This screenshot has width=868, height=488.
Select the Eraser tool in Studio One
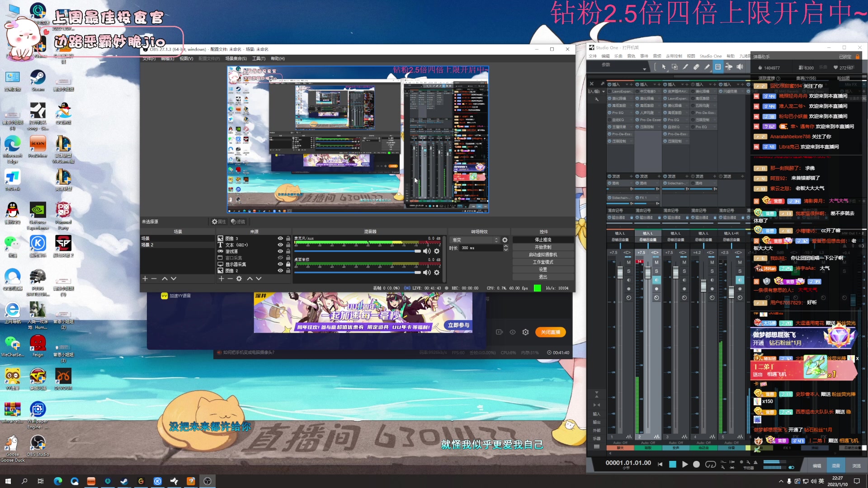coord(696,67)
